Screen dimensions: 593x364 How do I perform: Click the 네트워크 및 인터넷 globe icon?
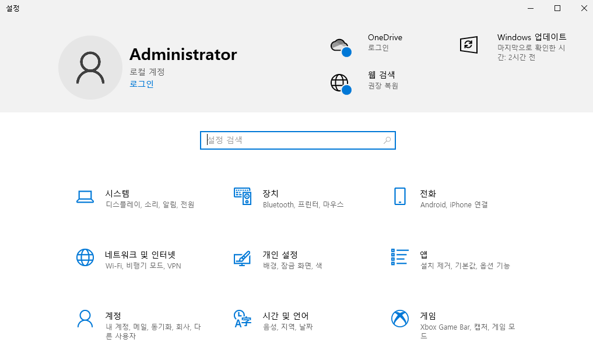click(x=85, y=257)
